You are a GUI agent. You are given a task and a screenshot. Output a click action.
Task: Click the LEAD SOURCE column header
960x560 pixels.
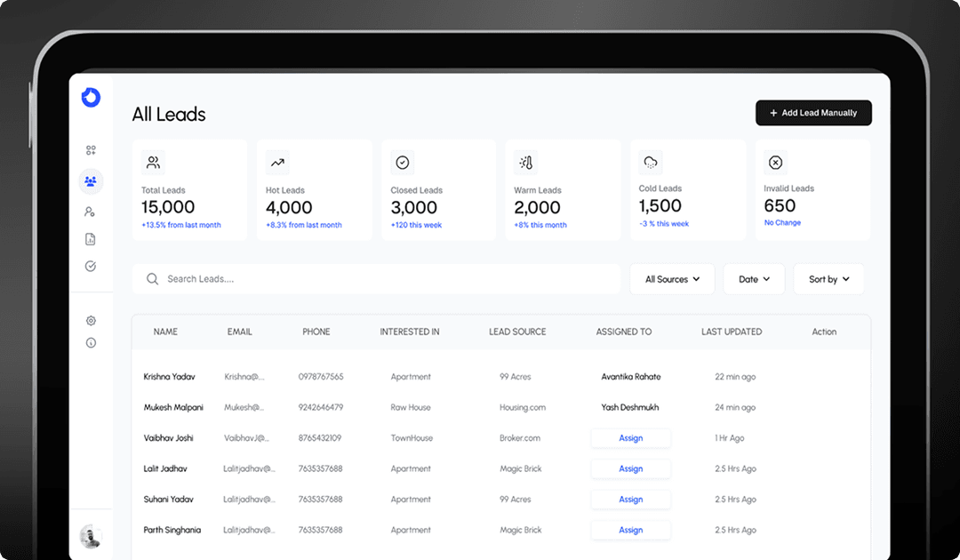[x=517, y=332]
